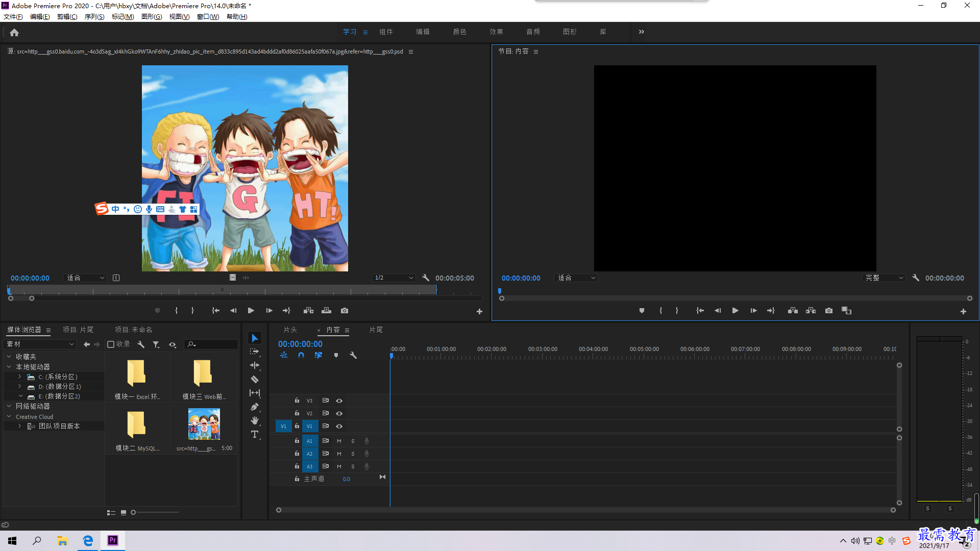Select 模块一 Excel folder thumbnail
980x551 pixels.
click(x=137, y=374)
